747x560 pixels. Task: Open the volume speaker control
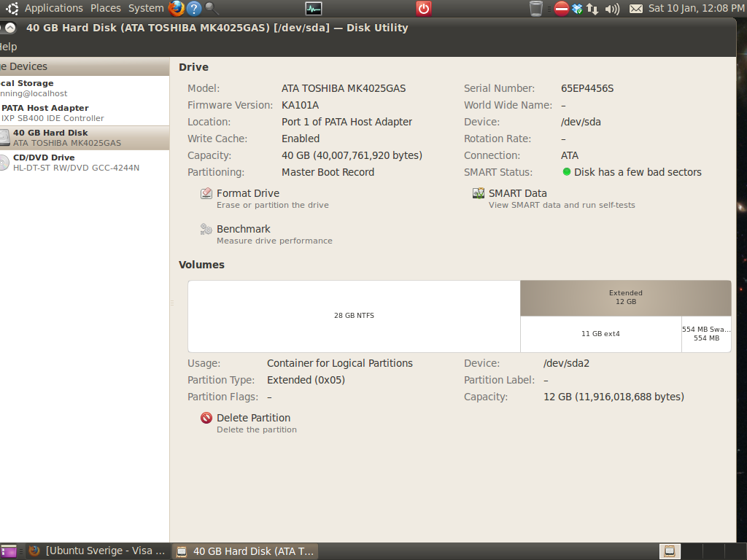(612, 8)
